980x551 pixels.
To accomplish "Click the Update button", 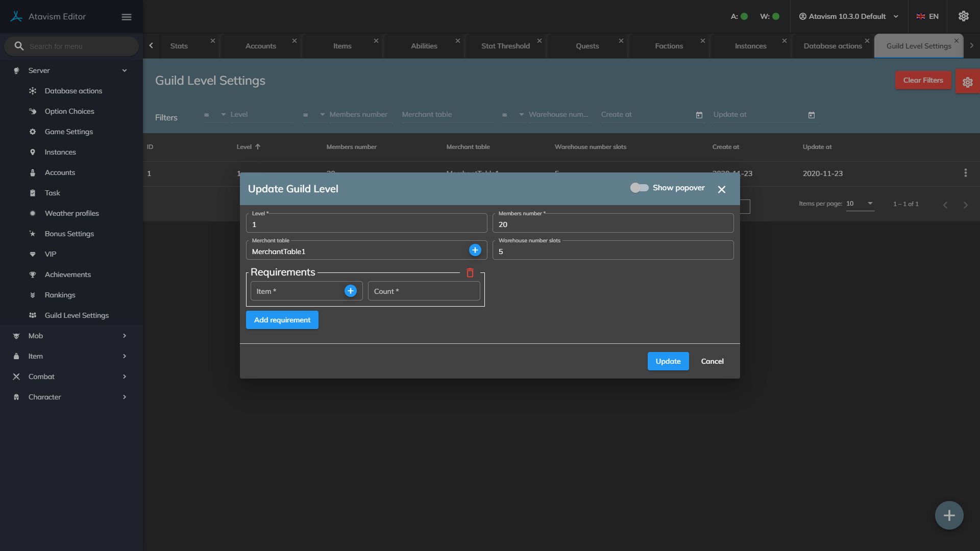I will click(x=668, y=361).
